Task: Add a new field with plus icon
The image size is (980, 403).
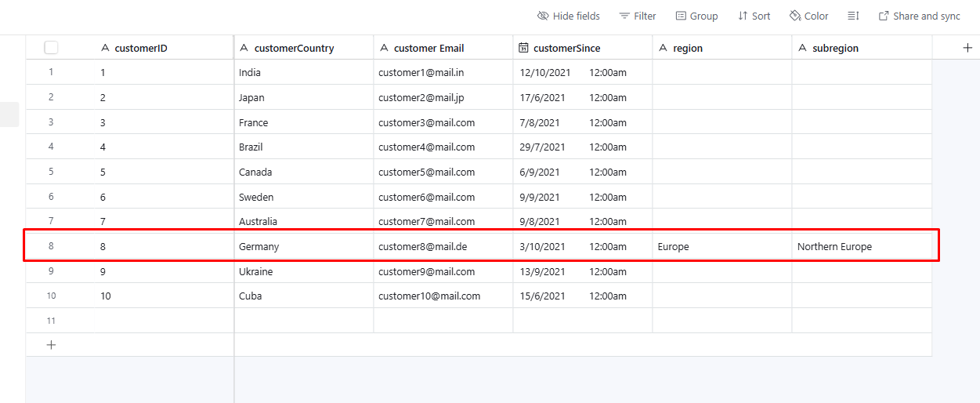Action: coord(967,48)
